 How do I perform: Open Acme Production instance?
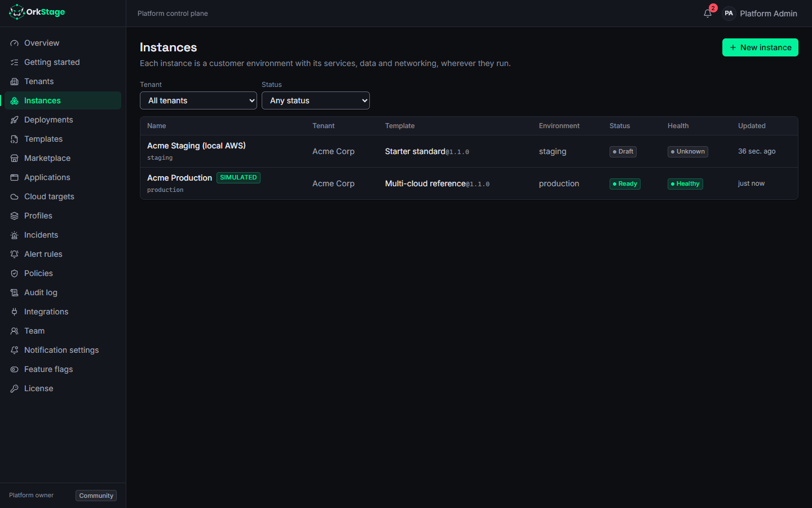[x=179, y=178]
